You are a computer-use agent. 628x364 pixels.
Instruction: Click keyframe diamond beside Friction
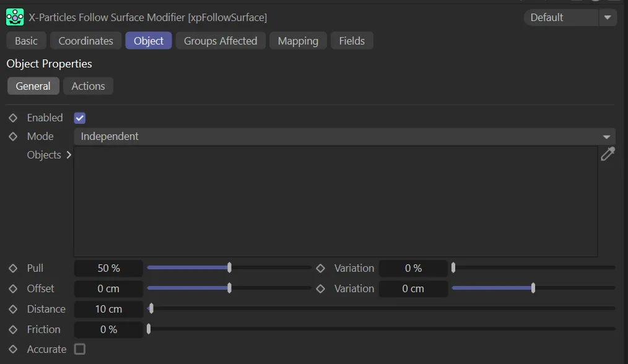coord(13,329)
